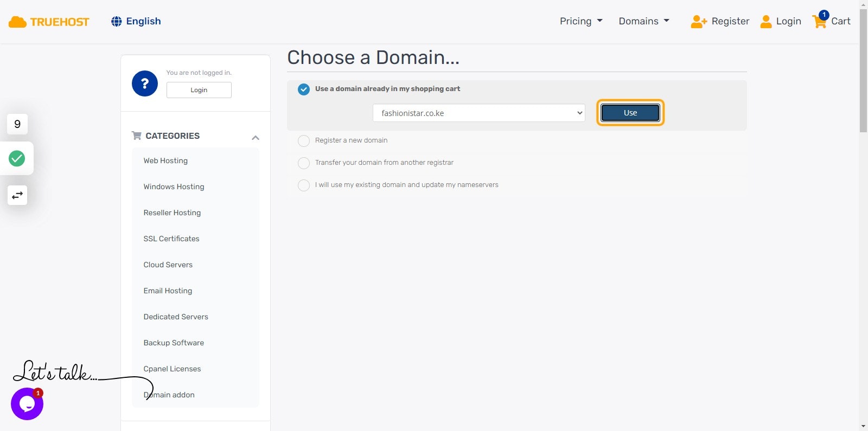Click the swap arrows widget icon
The image size is (868, 431).
(x=17, y=195)
